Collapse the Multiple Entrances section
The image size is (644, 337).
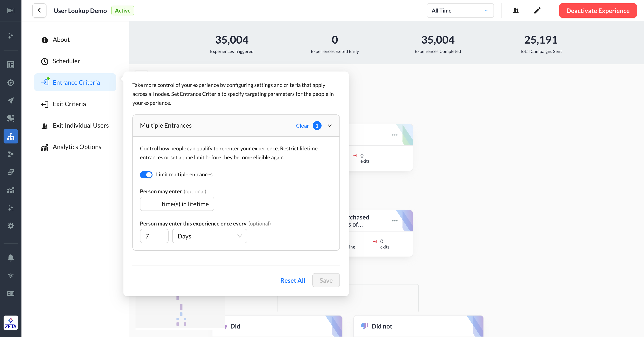[x=330, y=125]
